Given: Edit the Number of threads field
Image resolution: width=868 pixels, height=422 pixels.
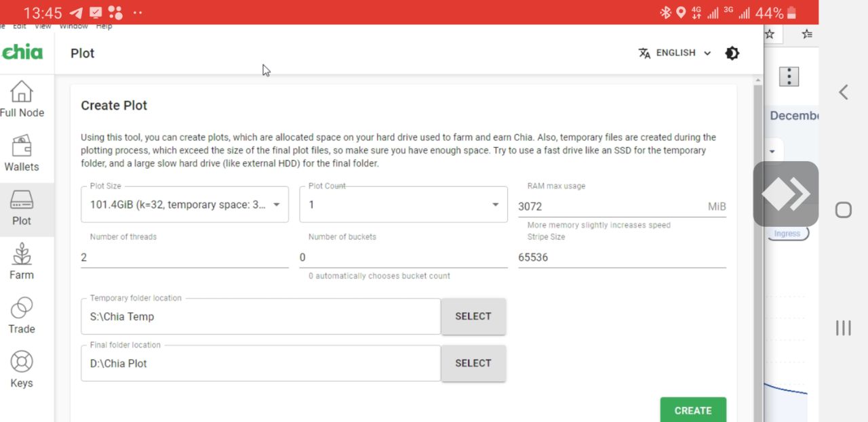Looking at the screenshot, I should (x=184, y=257).
